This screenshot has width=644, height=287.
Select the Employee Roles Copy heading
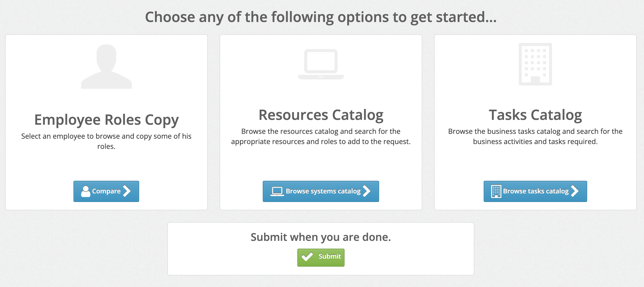tap(106, 120)
